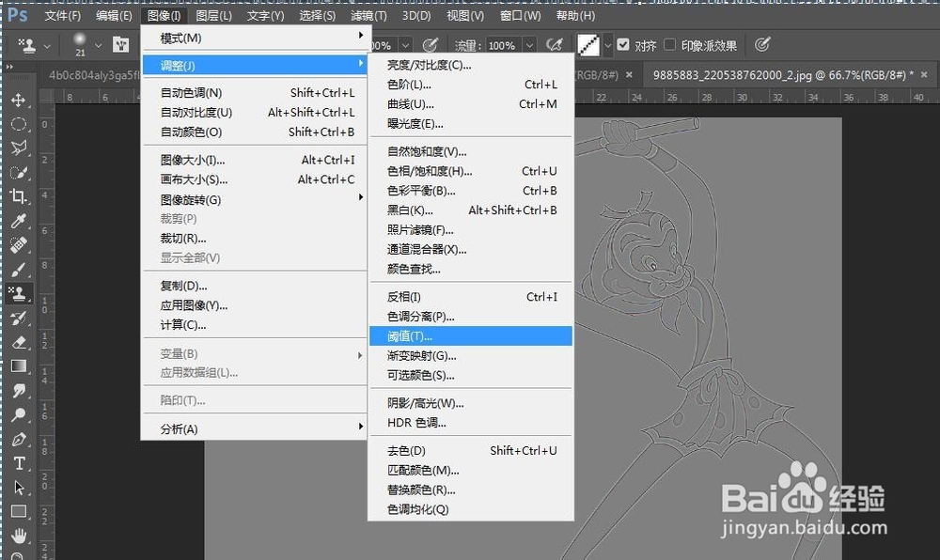This screenshot has height=560, width=940.
Task: Choose 计算(C)... menu entry
Action: click(254, 324)
